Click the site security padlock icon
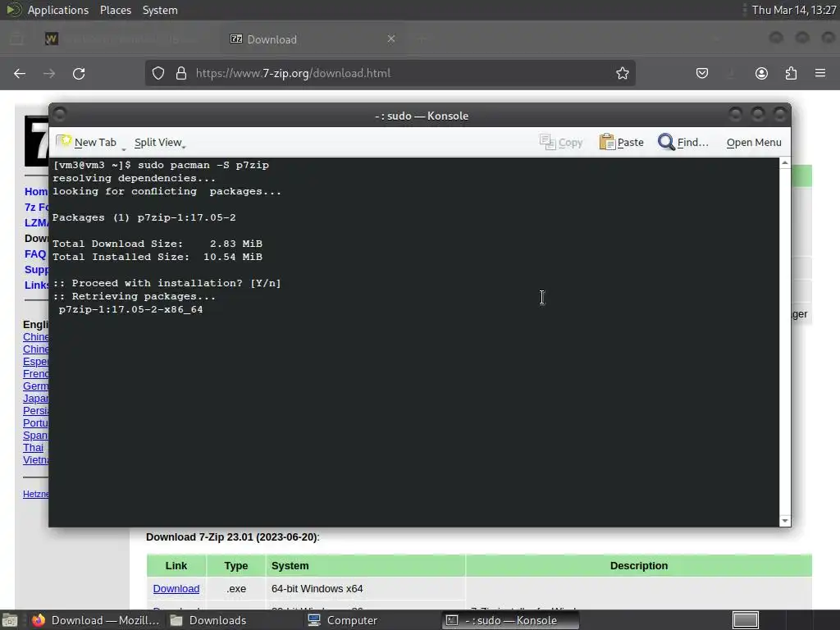The image size is (840, 630). click(x=181, y=73)
